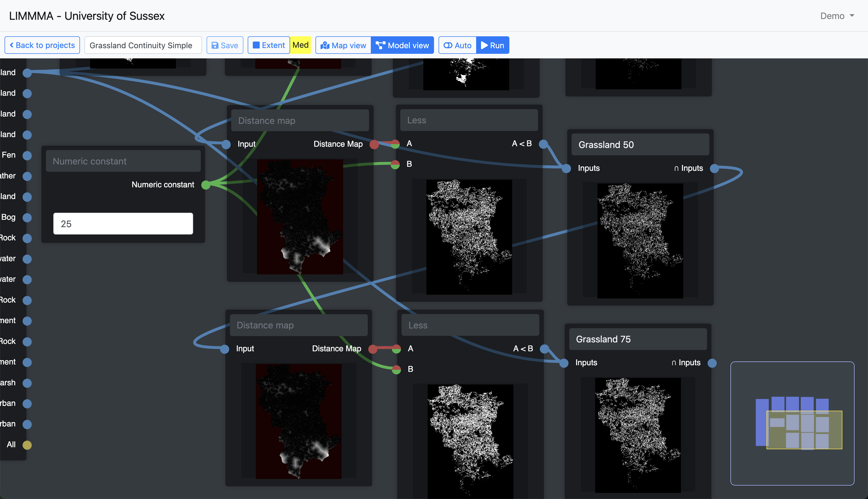868x499 pixels.
Task: Click the Grassland 50 intersection Inputs socket
Action: (714, 168)
